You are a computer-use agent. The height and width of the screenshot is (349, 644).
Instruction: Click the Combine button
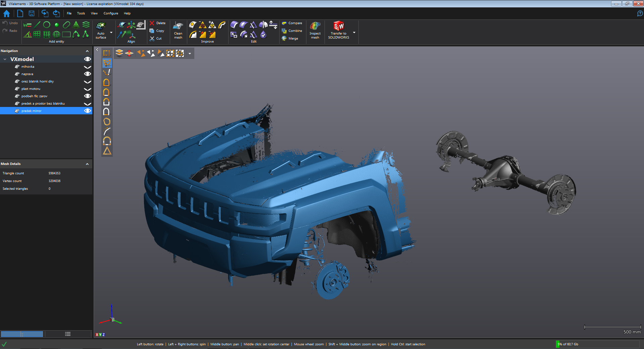click(x=292, y=31)
